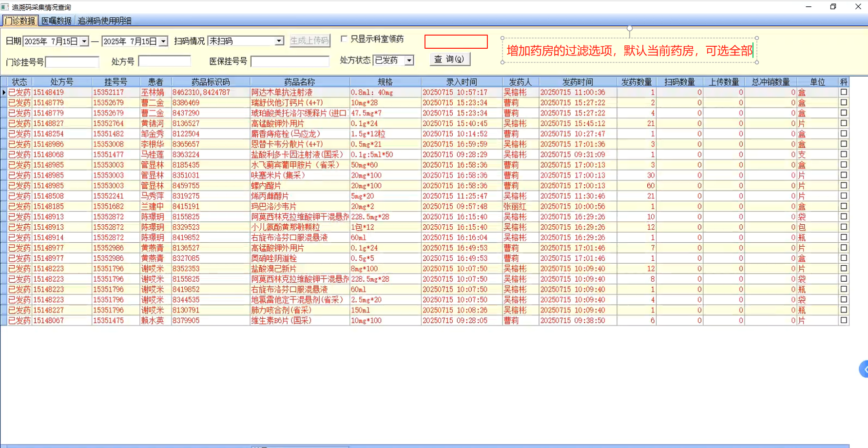Check the box for the 奥硝唑阴道栓 row

click(844, 258)
